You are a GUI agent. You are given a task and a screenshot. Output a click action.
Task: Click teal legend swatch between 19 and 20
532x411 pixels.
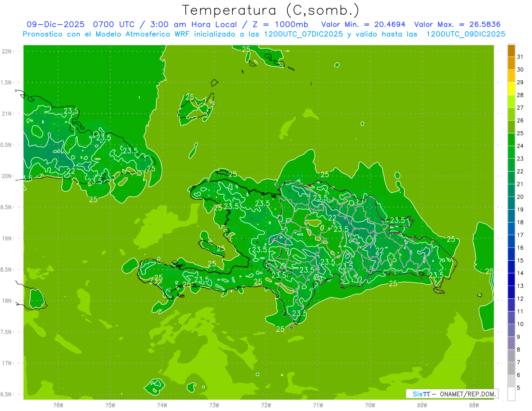[511, 203]
